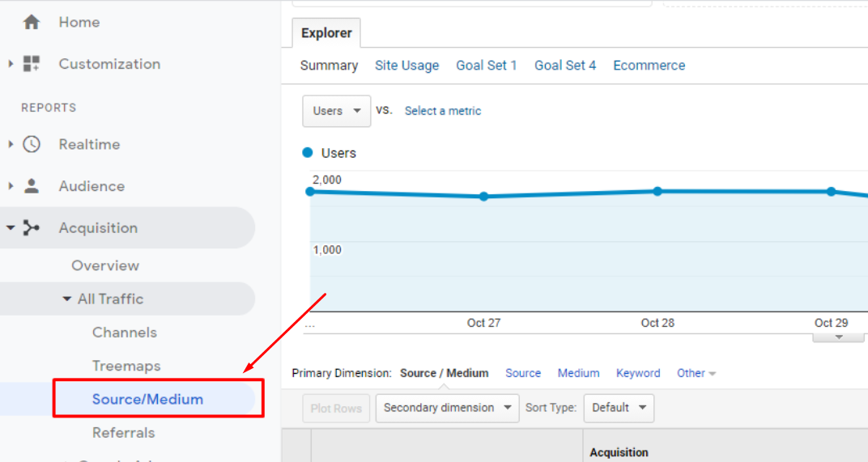Open the Source/Medium report
The height and width of the screenshot is (462, 868).
(148, 399)
